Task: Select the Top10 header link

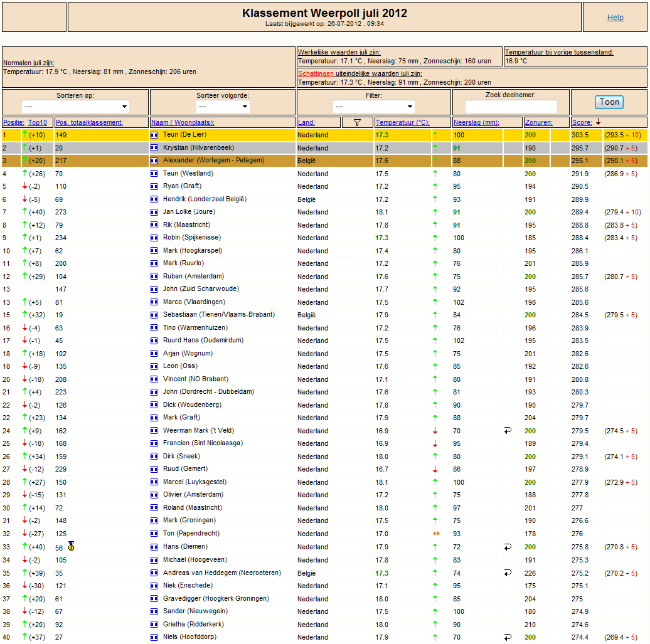Action: (x=37, y=123)
